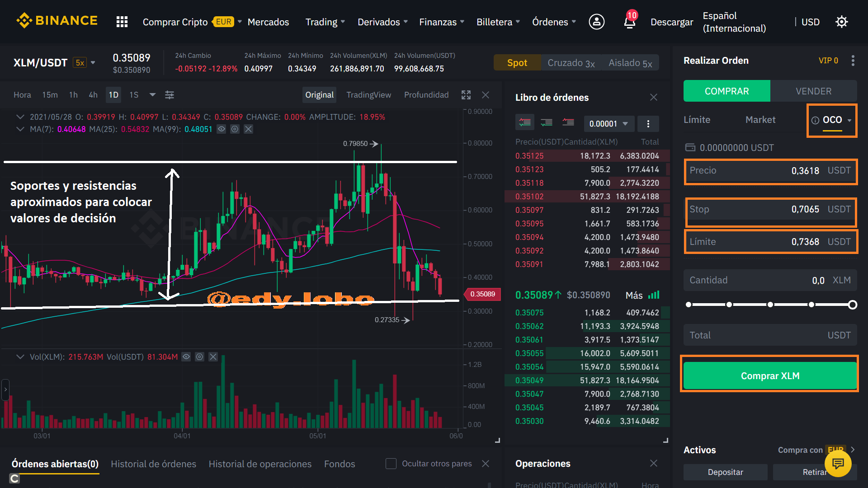This screenshot has width=868, height=488.
Task: Set amount slider to 100% handle
Action: [x=852, y=305]
